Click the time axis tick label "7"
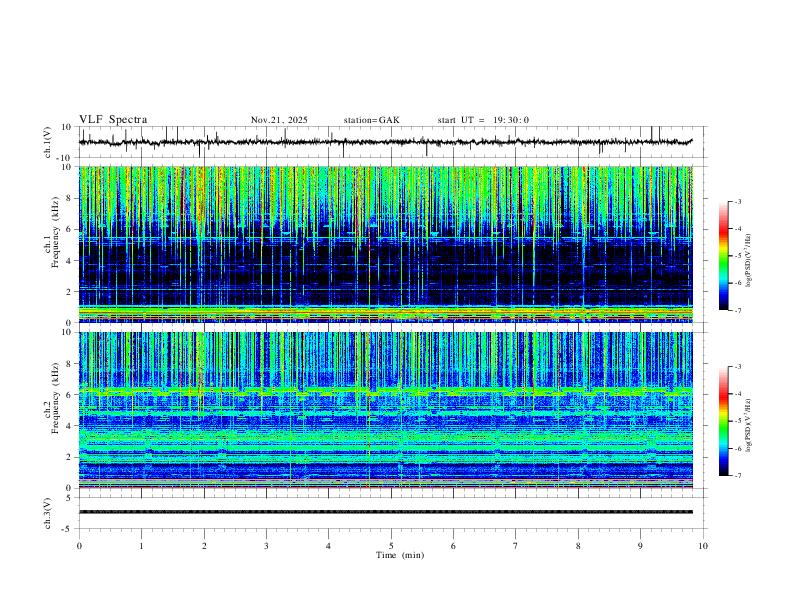Image resolution: width=792 pixels, height=612 pixels. coord(516,546)
